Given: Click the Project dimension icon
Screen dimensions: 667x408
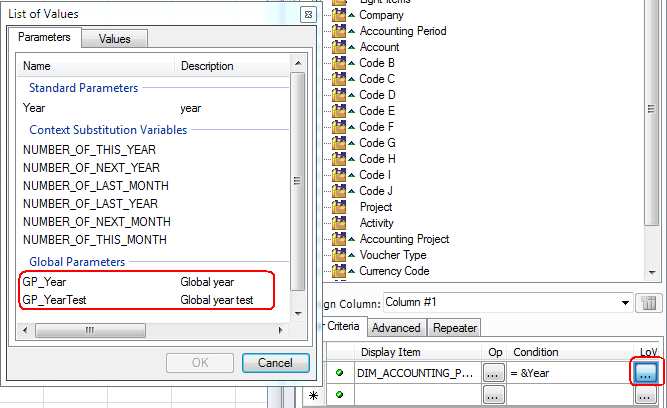Looking at the screenshot, I should click(x=339, y=207).
